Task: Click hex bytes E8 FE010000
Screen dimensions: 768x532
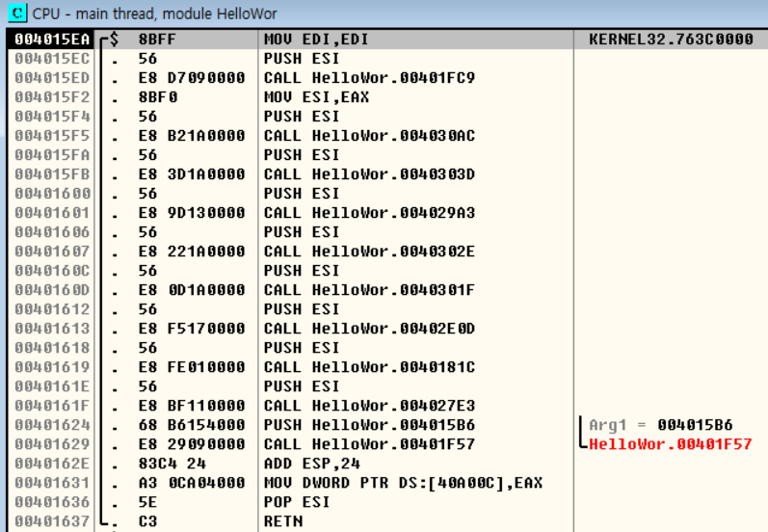Action: click(192, 367)
